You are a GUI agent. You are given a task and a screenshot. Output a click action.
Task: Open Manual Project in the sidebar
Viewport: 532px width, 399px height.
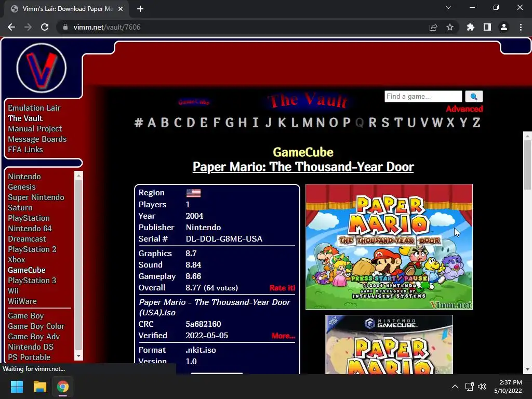35,129
